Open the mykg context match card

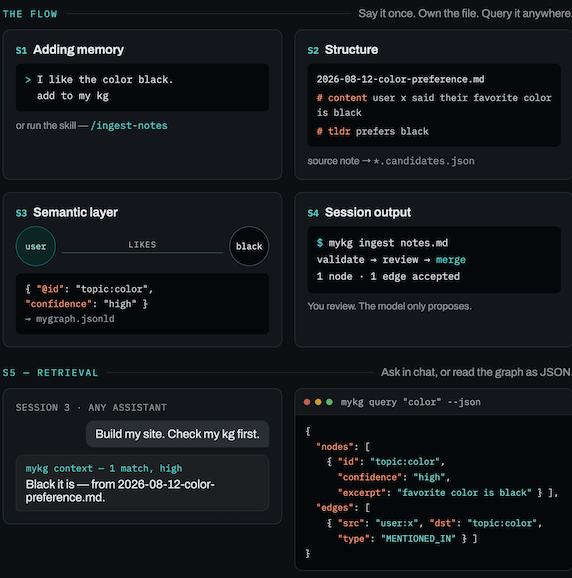142,483
